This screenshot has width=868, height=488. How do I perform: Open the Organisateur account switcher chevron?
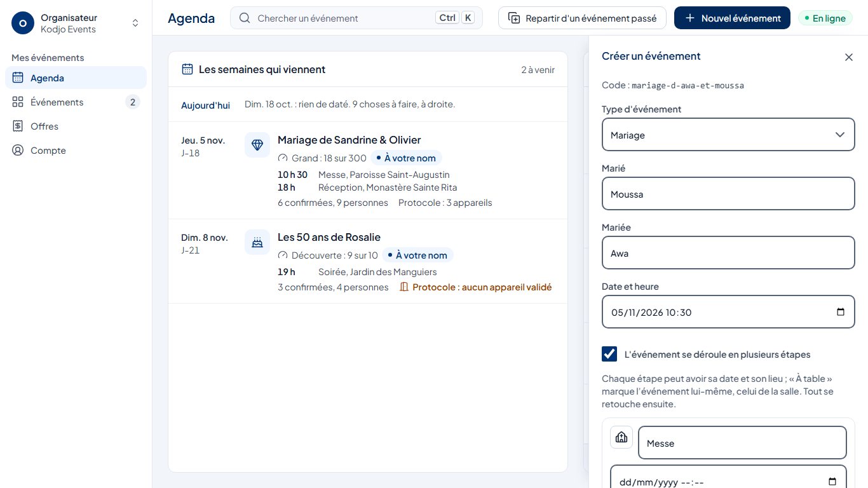(135, 23)
